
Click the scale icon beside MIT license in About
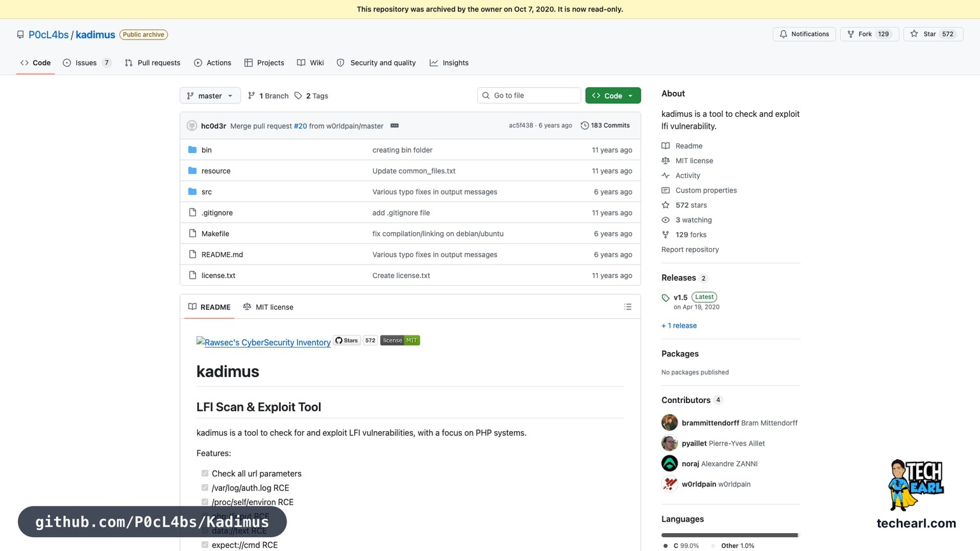[x=665, y=161]
